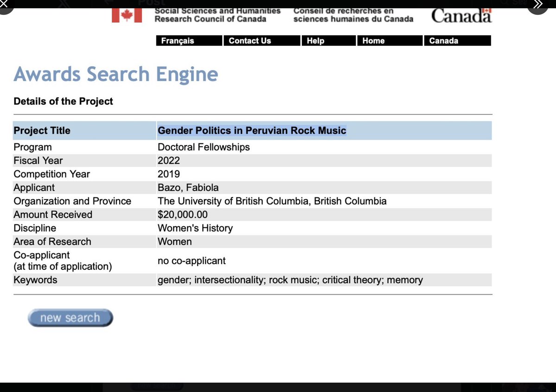
Task: Click the Social Sciences and Humanities Research Council text
Action: (x=217, y=15)
